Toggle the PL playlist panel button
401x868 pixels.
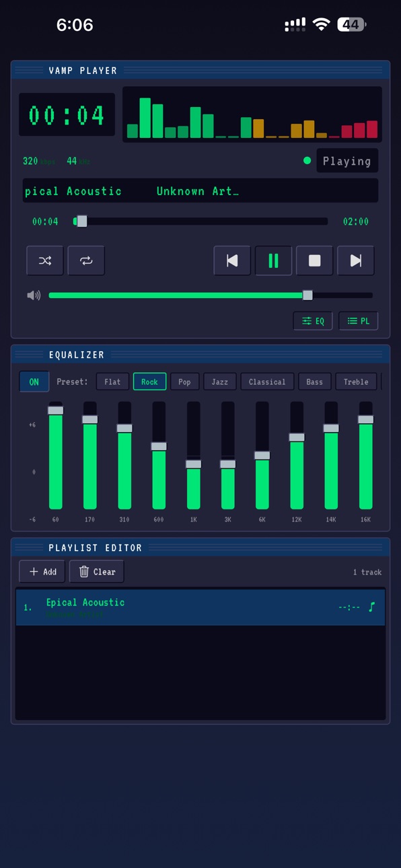pos(358,321)
